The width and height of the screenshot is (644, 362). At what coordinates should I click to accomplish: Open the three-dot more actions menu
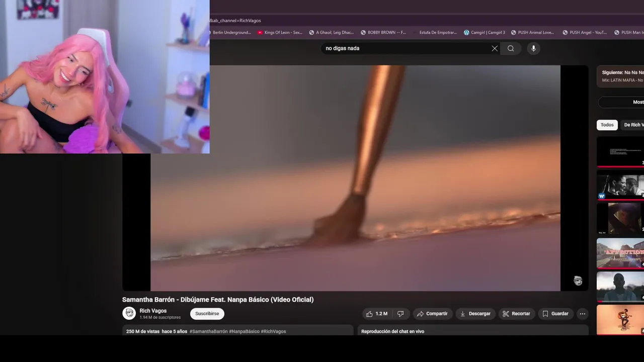(x=582, y=314)
